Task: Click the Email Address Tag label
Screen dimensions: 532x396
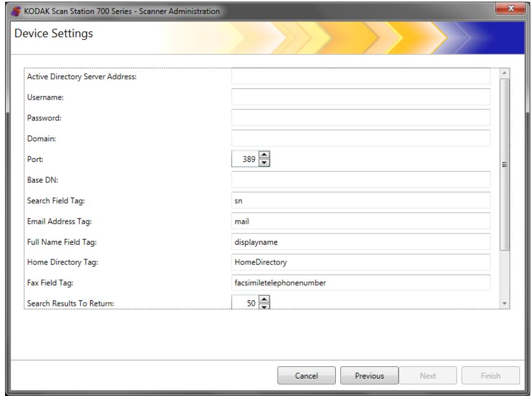Action: [60, 222]
